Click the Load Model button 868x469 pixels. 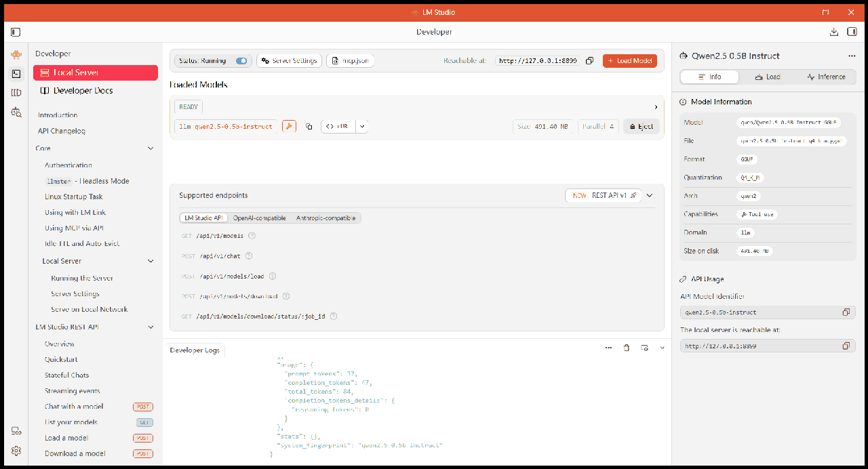(x=630, y=61)
